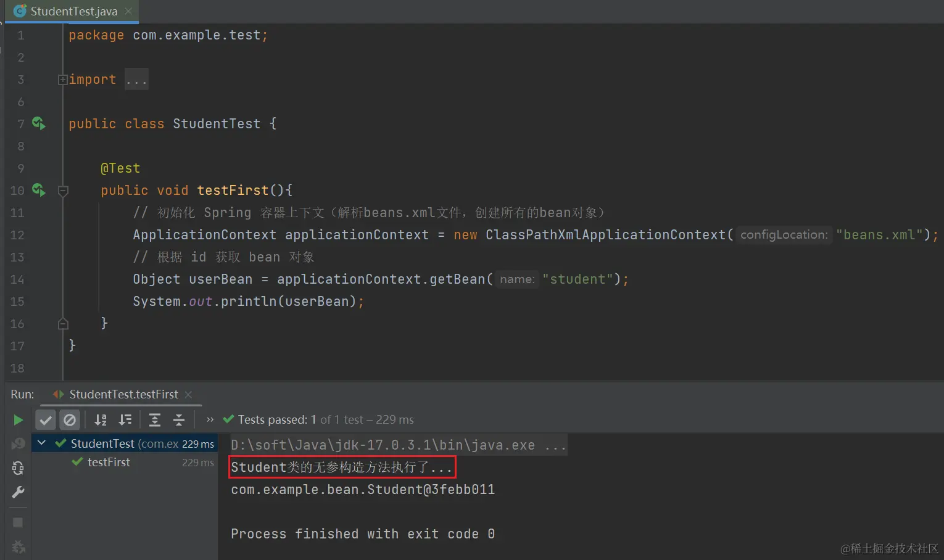The height and width of the screenshot is (560, 944).
Task: Click line number 14 in the gutter
Action: point(17,279)
